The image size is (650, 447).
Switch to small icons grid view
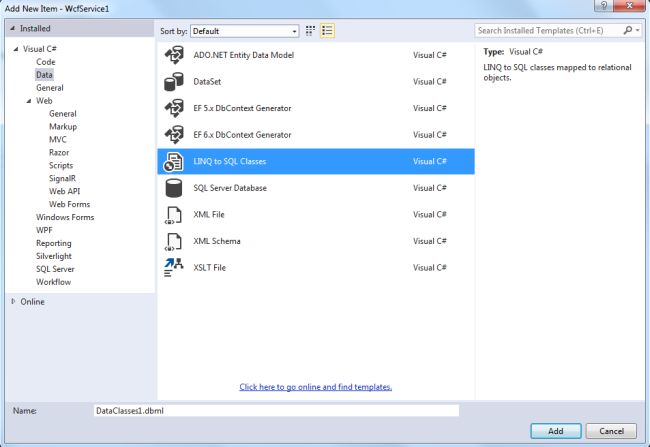310,31
